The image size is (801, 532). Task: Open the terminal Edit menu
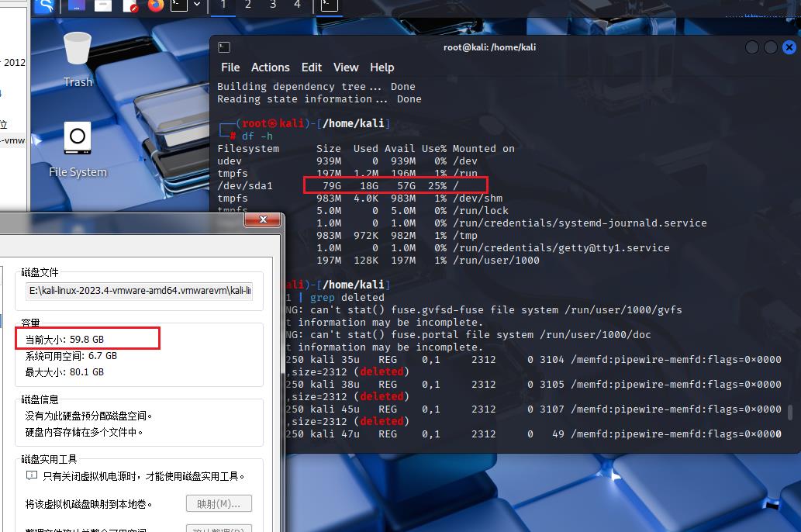pos(311,67)
